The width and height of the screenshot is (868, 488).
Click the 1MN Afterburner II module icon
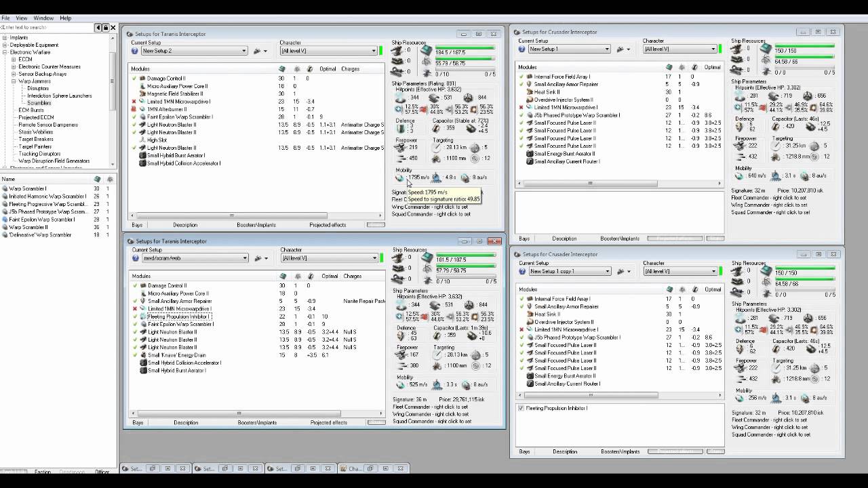pos(142,109)
